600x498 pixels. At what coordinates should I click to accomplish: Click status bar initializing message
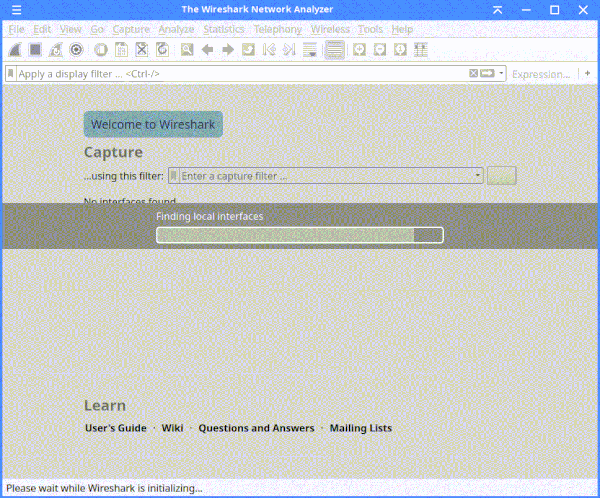104,488
